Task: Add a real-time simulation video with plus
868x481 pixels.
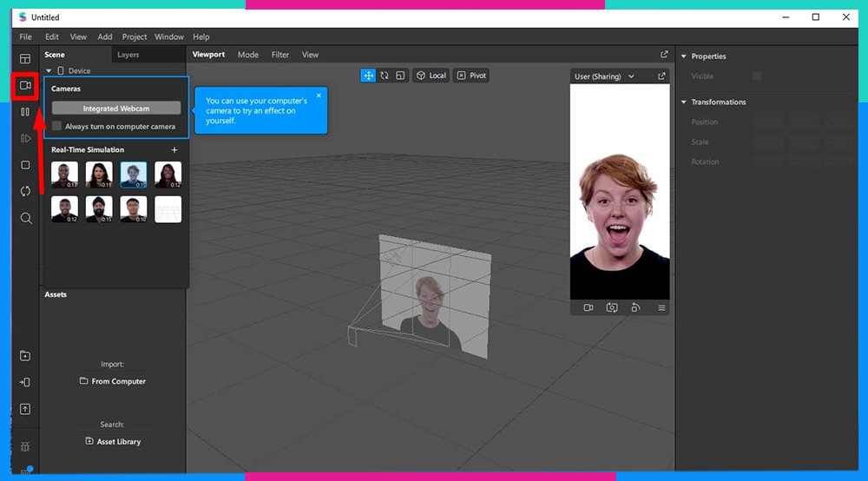Action: [x=174, y=150]
